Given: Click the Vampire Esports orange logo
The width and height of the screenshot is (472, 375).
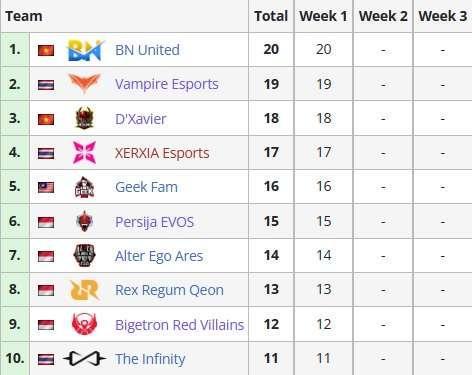Looking at the screenshot, I should [84, 83].
